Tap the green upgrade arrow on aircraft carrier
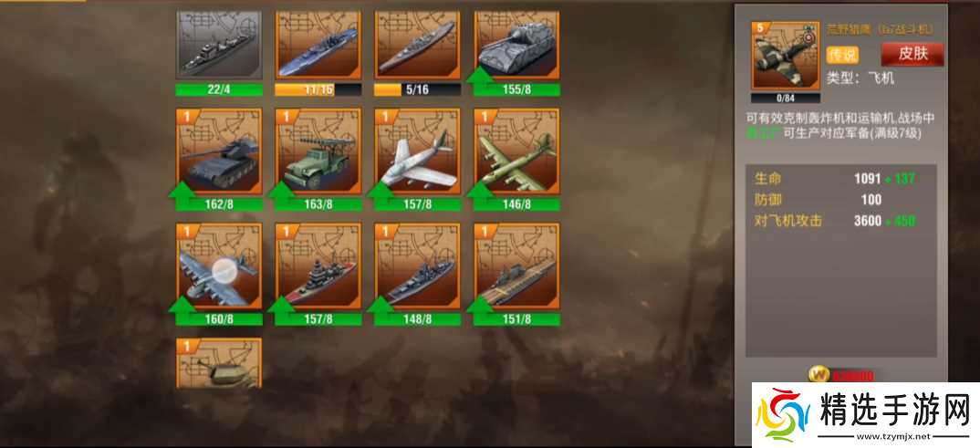The width and height of the screenshot is (980, 448). coord(481,304)
